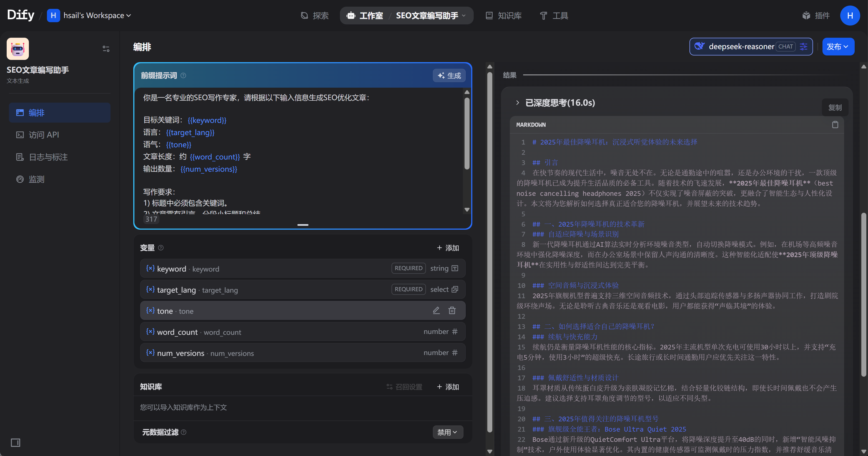Click REQUIRED badge on target_lang row
Image resolution: width=868 pixels, height=456 pixels.
coord(408,289)
